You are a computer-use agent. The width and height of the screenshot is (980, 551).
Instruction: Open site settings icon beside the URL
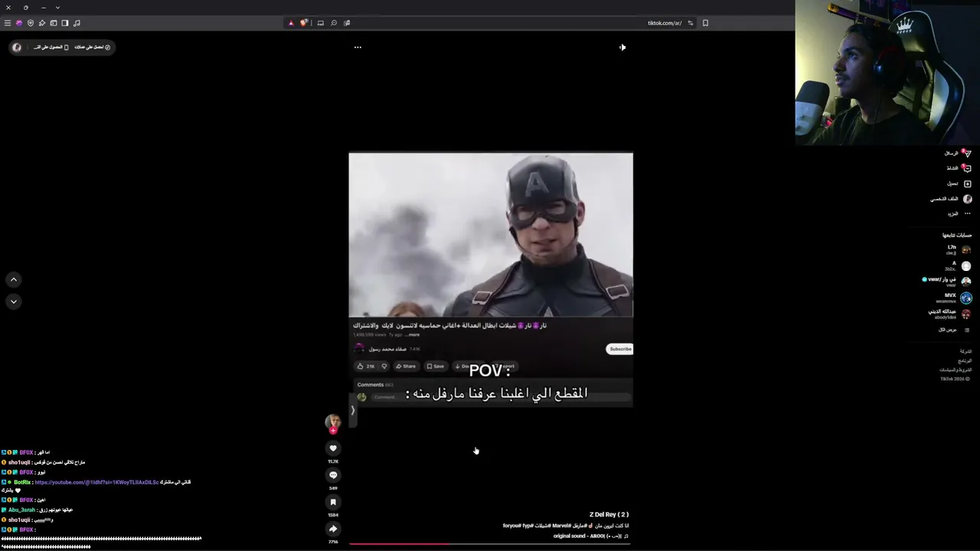[691, 23]
